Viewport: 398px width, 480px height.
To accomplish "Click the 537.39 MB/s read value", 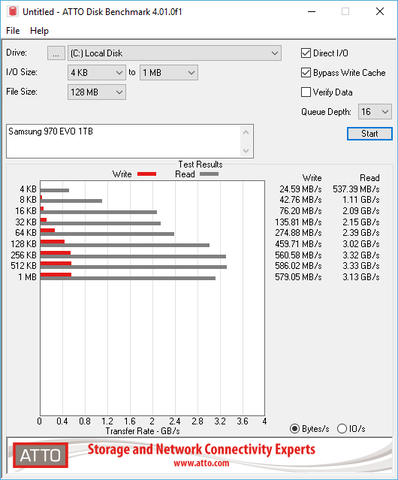I will click(356, 189).
